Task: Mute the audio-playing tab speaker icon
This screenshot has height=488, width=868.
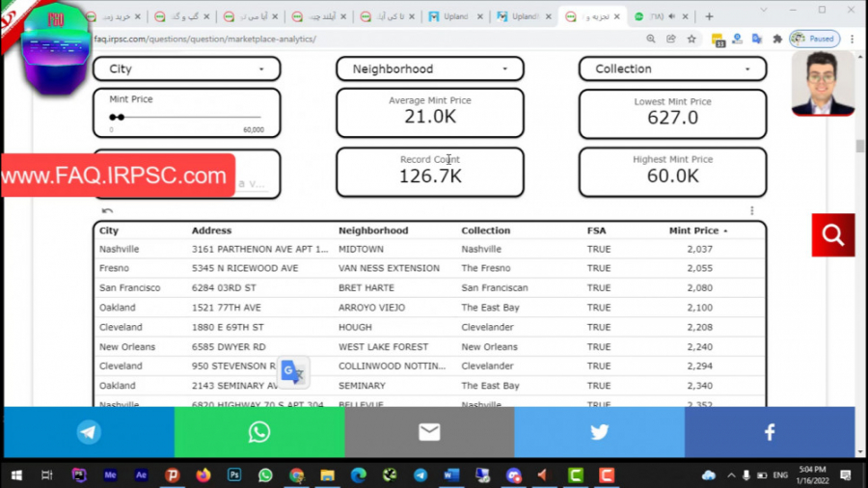Action: 671,16
